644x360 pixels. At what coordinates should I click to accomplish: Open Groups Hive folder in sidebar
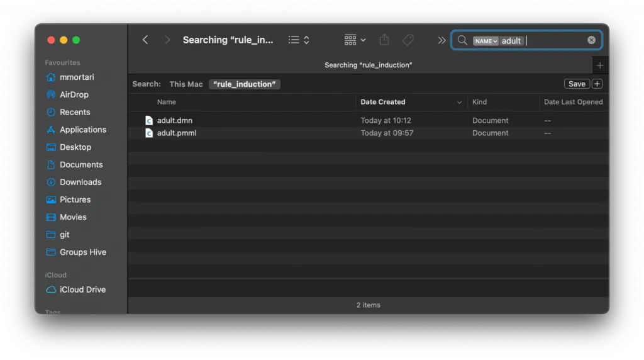click(x=83, y=252)
